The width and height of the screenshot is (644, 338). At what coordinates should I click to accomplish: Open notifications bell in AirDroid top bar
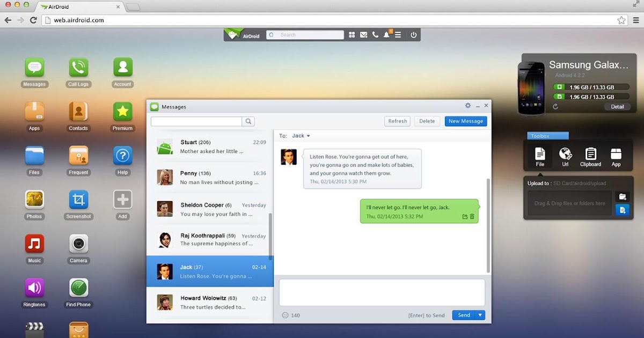(x=386, y=35)
